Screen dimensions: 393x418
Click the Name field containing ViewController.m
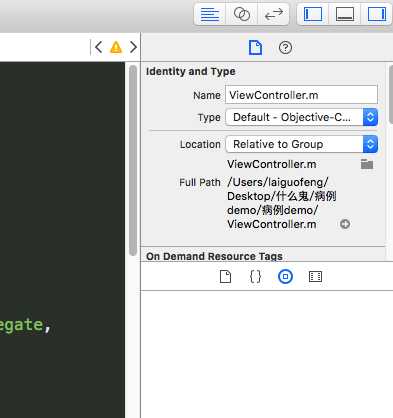[x=301, y=95]
